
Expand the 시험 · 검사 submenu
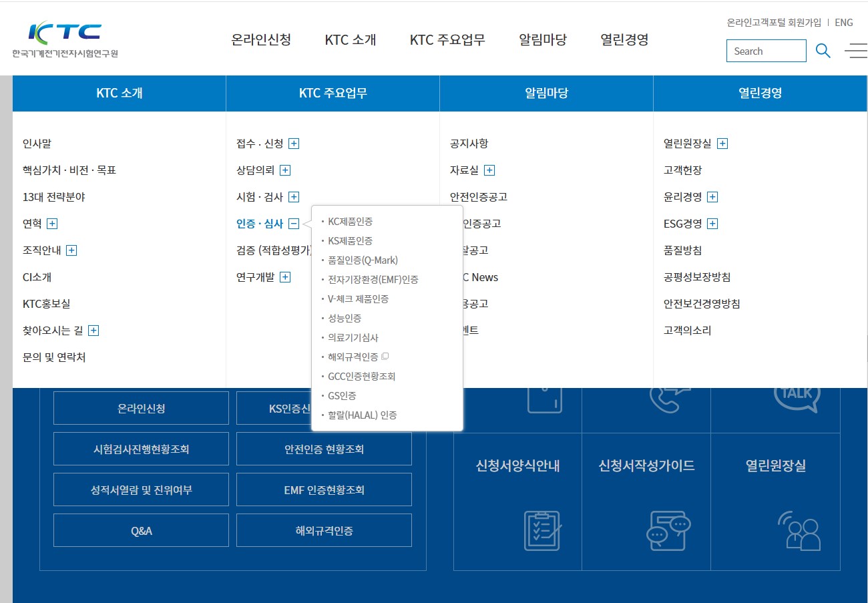[294, 197]
